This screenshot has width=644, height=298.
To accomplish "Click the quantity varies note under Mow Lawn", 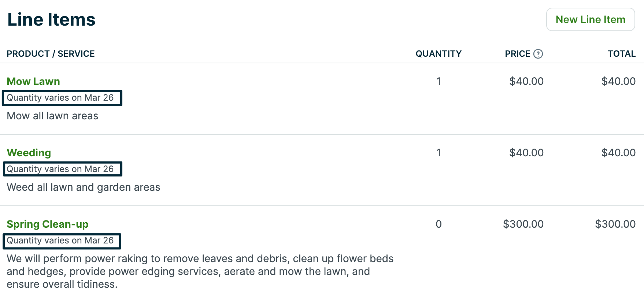I will (60, 98).
